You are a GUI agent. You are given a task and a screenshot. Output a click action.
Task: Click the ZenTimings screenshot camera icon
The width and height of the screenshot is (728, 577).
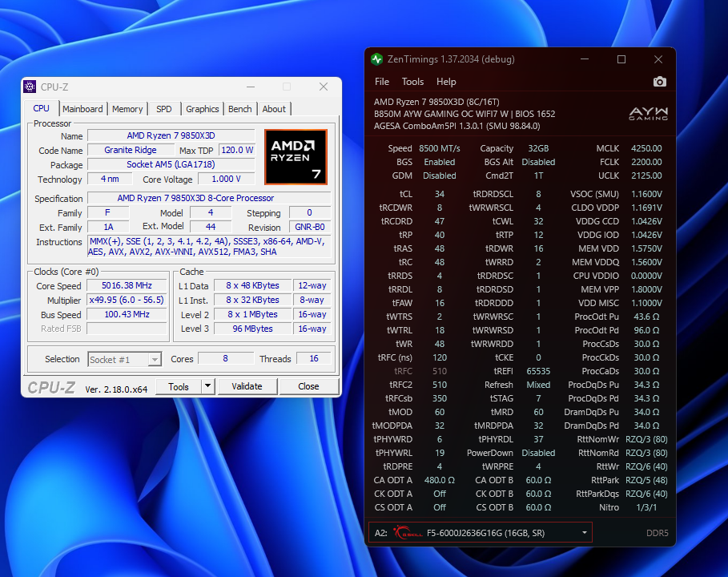(x=660, y=82)
